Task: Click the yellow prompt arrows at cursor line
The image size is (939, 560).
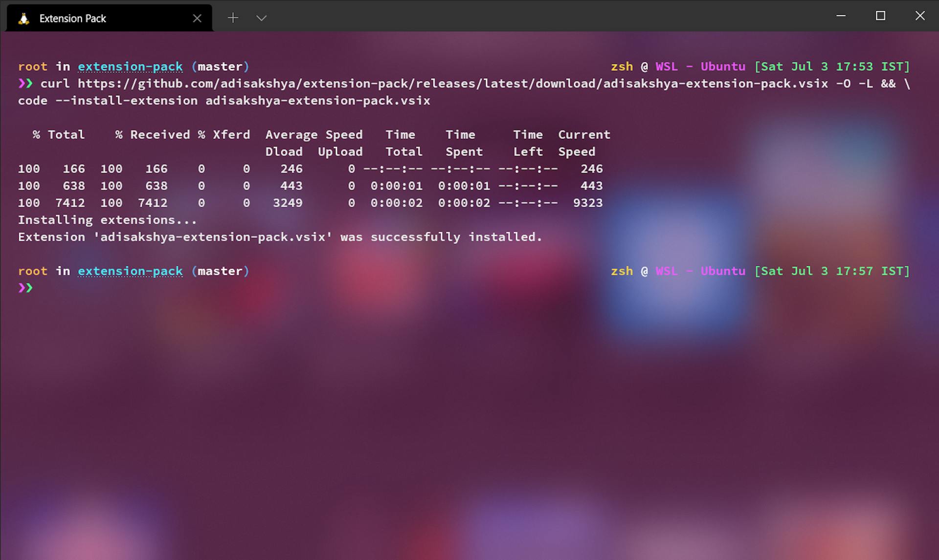Action: [25, 288]
